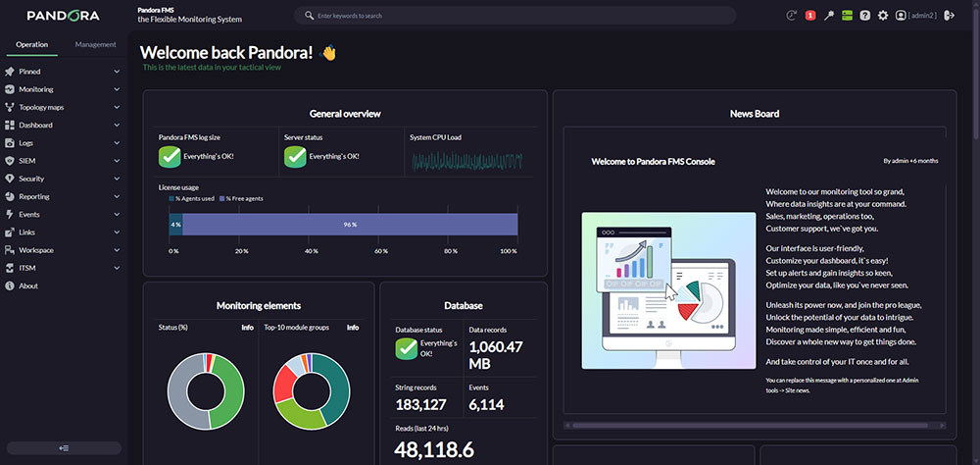
Task: Open the tools wrench icon in header
Action: click(x=829, y=16)
